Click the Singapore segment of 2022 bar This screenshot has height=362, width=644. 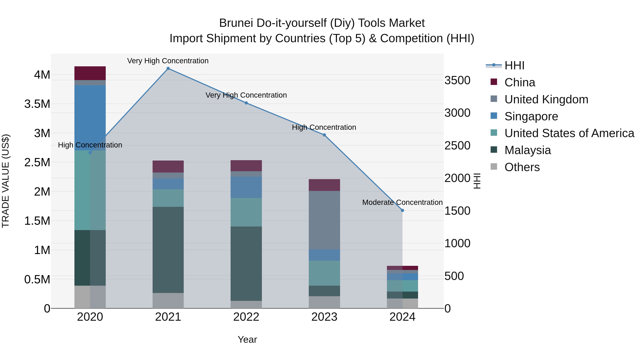246,187
